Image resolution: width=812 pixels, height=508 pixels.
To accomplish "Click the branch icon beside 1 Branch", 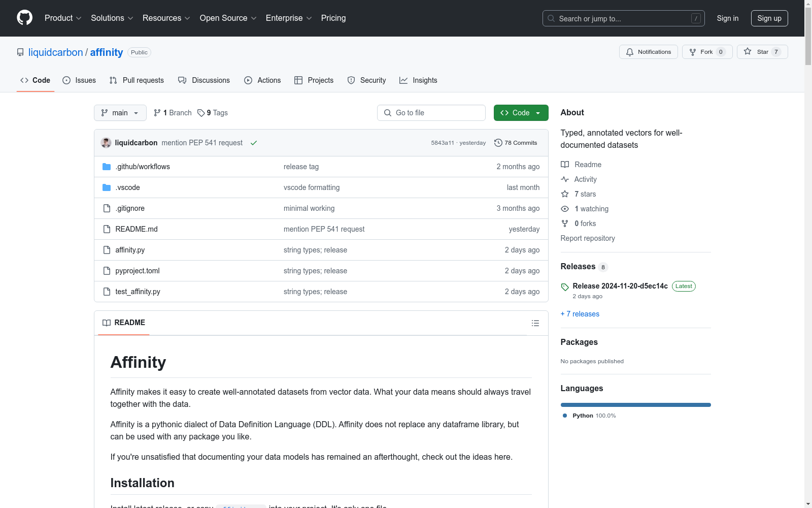I will coord(157,113).
